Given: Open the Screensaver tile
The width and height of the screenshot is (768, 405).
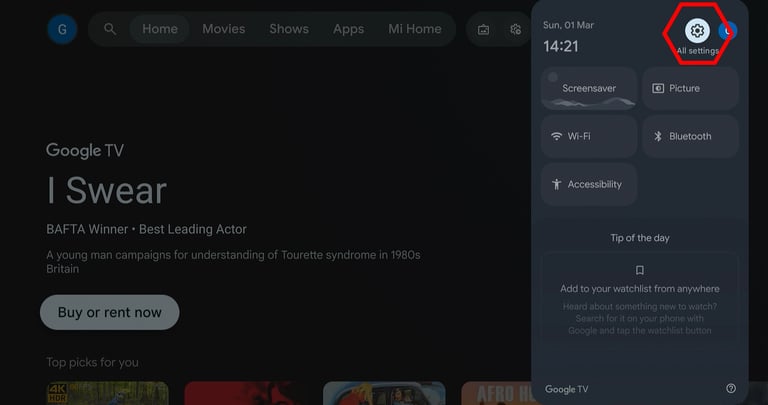Looking at the screenshot, I should [589, 88].
